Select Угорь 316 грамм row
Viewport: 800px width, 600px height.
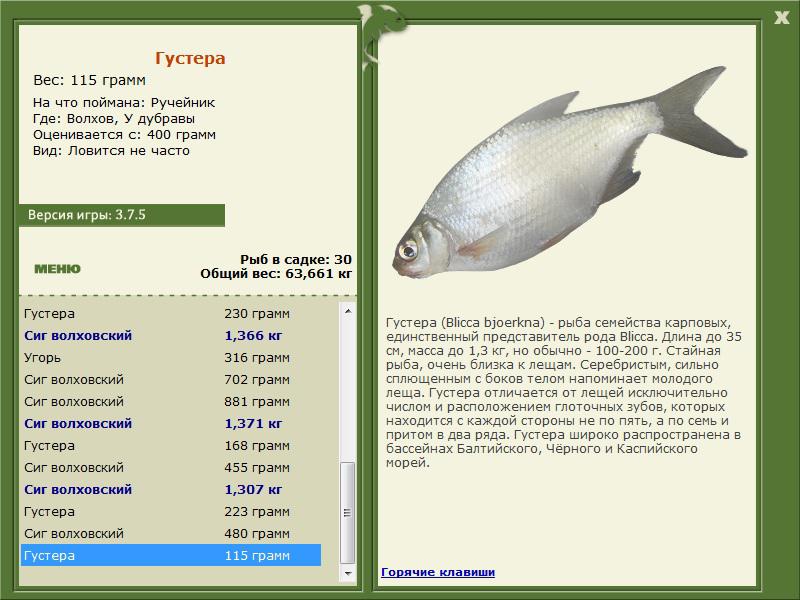(x=171, y=357)
